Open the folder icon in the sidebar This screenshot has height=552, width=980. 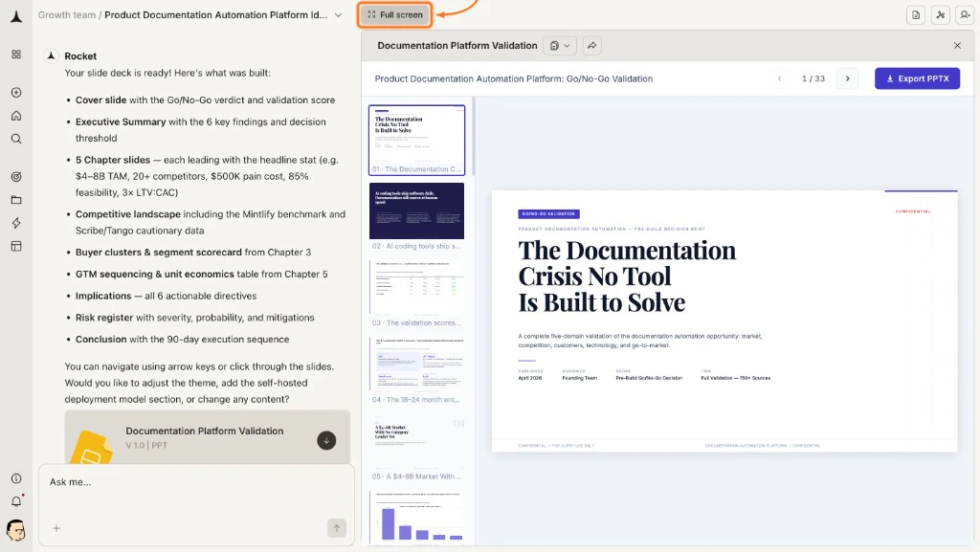[x=15, y=200]
